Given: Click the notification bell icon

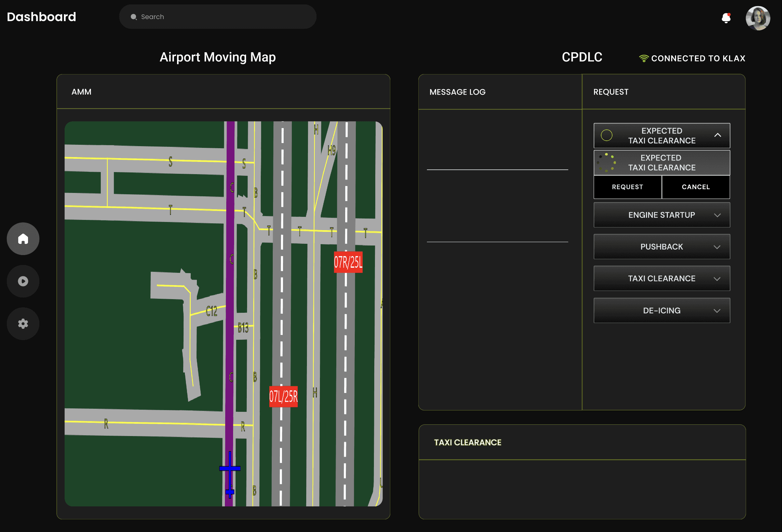Looking at the screenshot, I should 726,18.
